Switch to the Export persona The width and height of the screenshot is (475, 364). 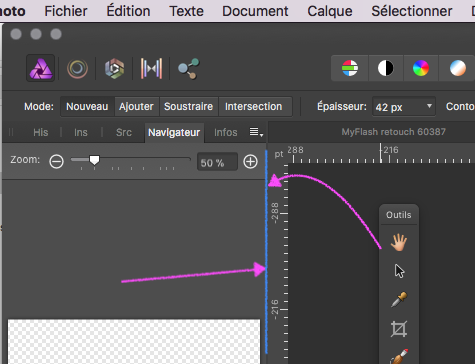pos(188,69)
